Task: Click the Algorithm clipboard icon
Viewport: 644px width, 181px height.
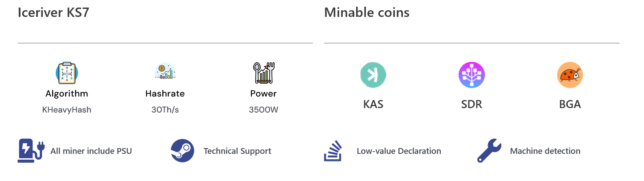Action: click(67, 73)
